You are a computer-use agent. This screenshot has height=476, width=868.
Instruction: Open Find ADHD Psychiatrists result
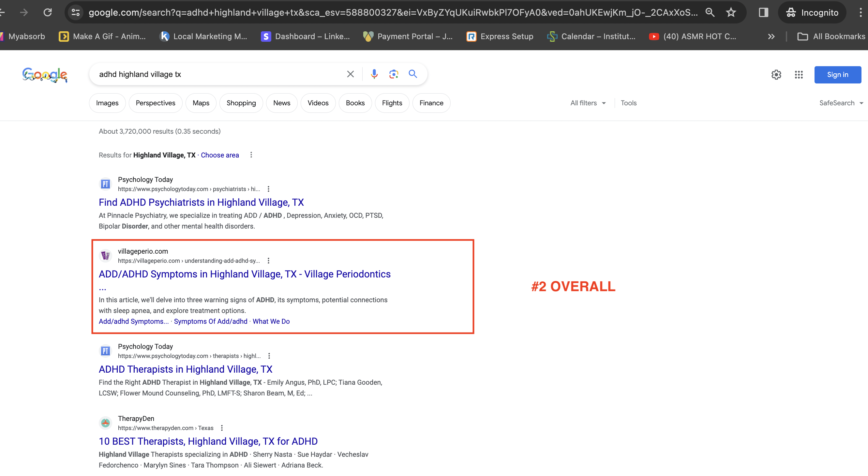pyautogui.click(x=201, y=202)
